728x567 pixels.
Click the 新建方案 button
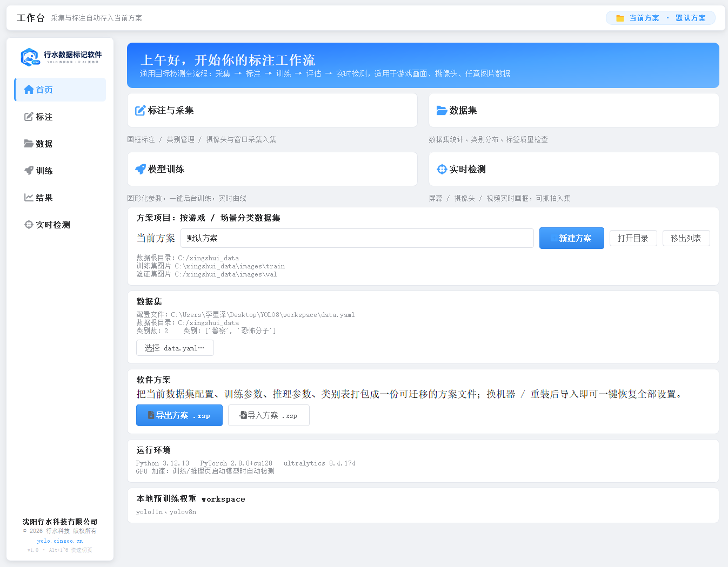click(572, 238)
